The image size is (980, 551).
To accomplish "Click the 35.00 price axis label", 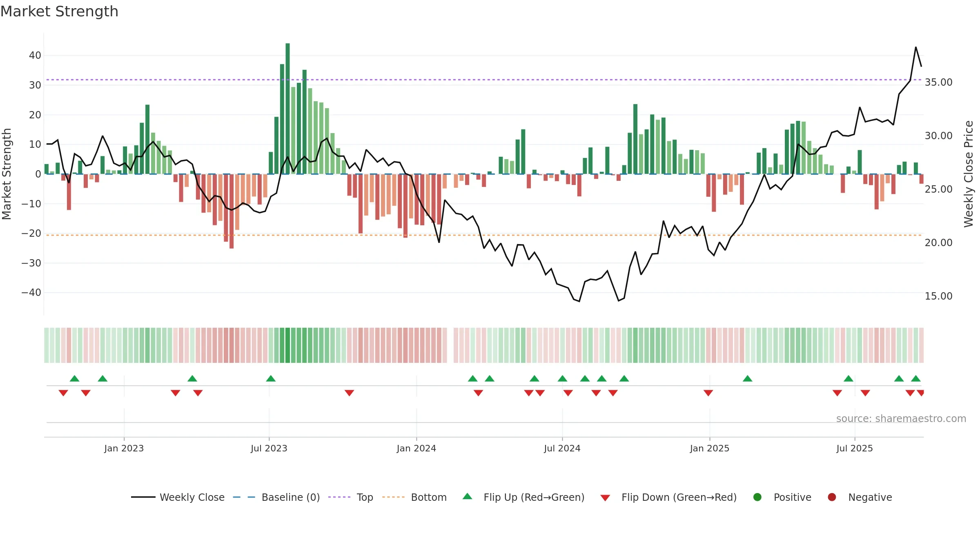I will point(938,82).
